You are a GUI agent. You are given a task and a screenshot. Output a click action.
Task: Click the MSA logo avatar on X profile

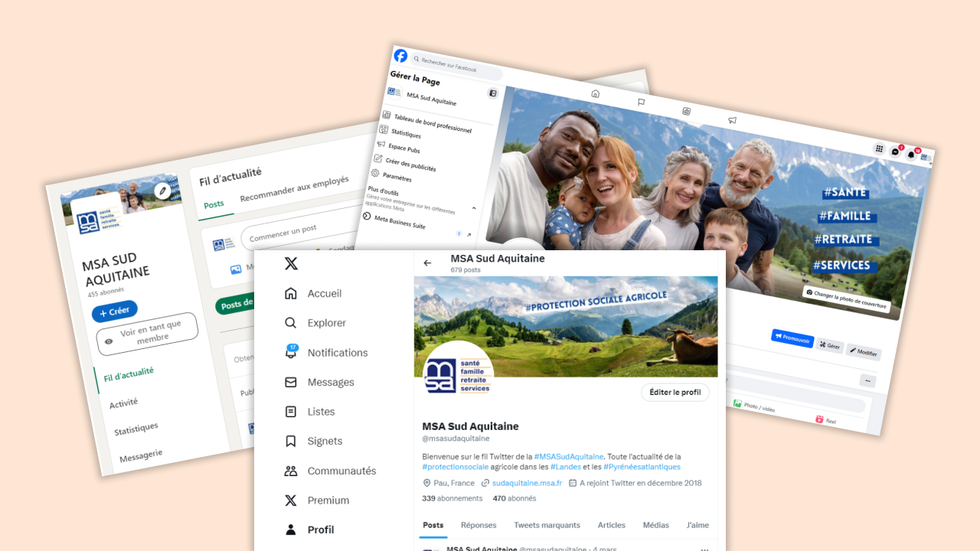(458, 377)
